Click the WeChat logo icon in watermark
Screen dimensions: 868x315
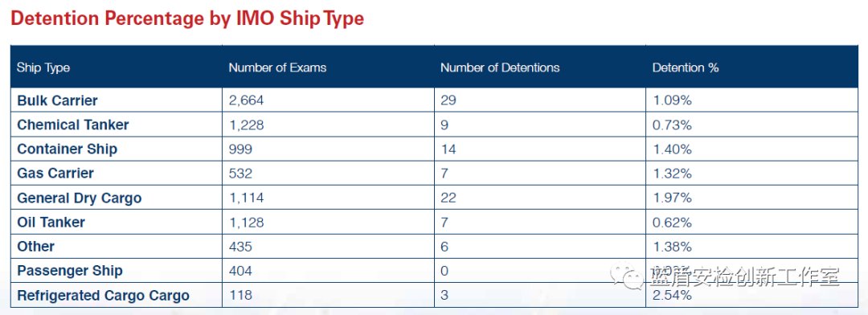click(x=625, y=276)
